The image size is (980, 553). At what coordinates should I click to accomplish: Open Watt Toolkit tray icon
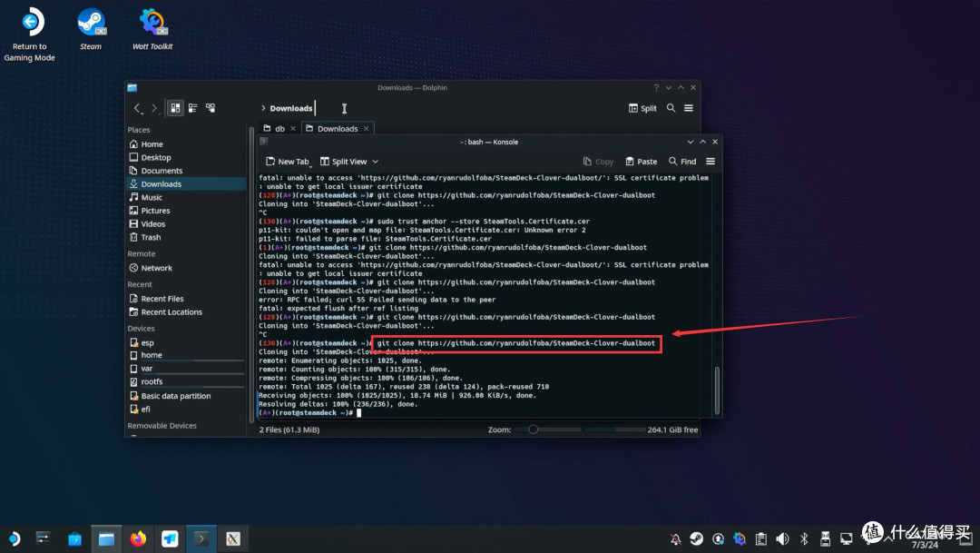point(740,538)
